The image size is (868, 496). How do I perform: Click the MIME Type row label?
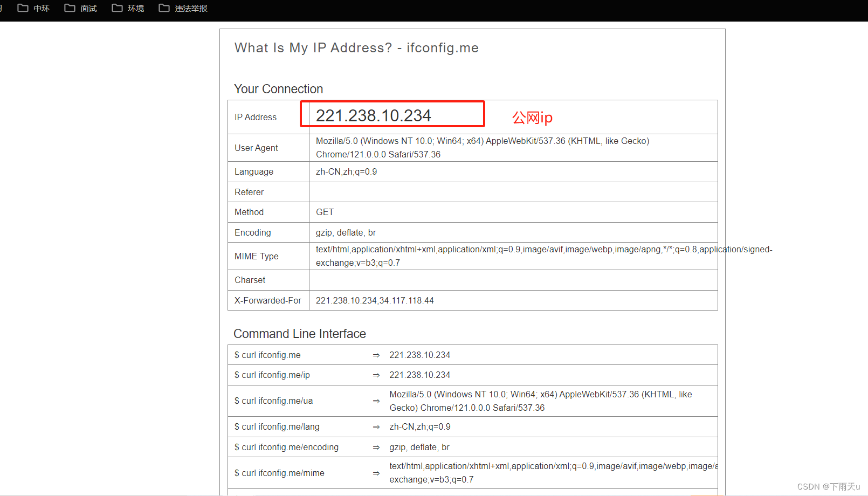coord(257,256)
